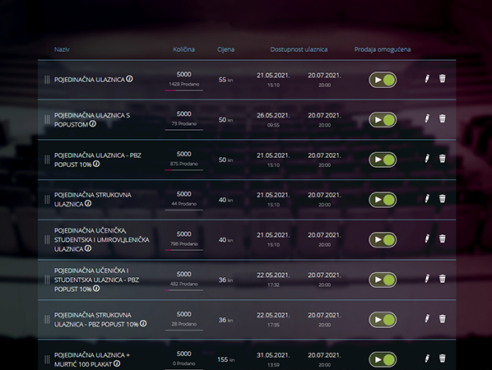Click the 73 Prodano sold count

[x=184, y=124]
